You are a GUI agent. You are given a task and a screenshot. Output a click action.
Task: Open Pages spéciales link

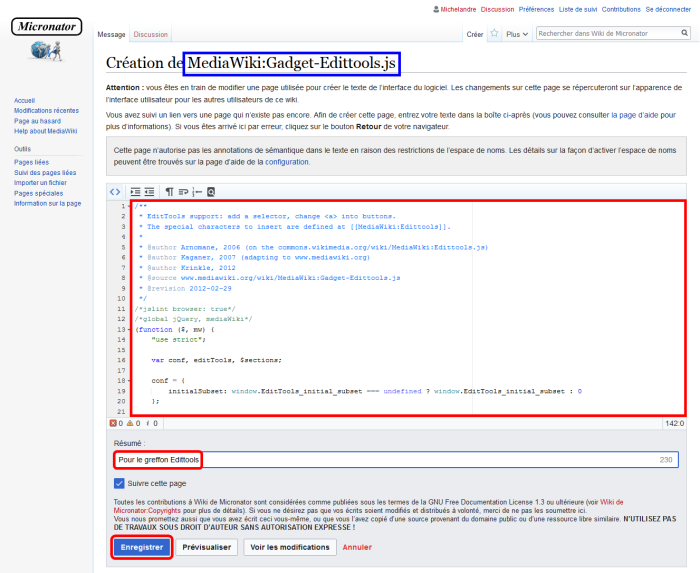click(38, 193)
